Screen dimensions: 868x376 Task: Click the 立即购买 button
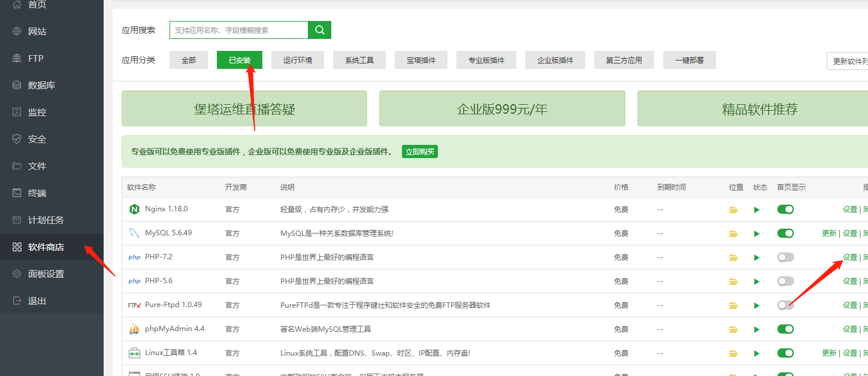pos(419,151)
